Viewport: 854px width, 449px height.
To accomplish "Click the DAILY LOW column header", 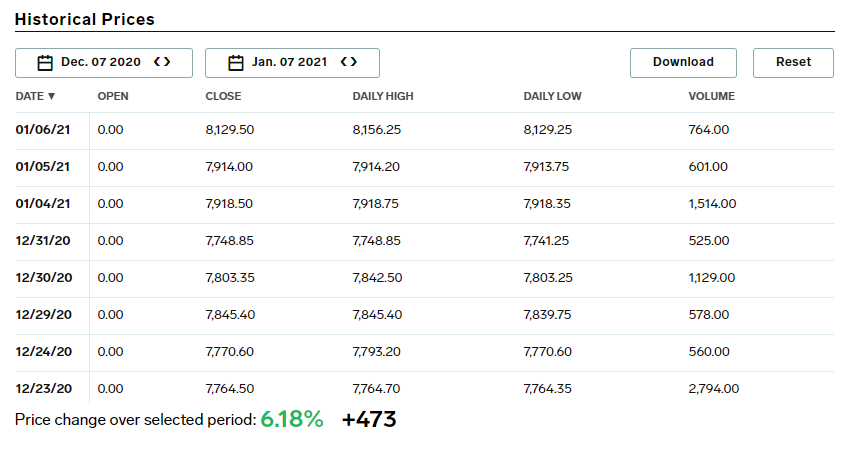I will [x=552, y=97].
